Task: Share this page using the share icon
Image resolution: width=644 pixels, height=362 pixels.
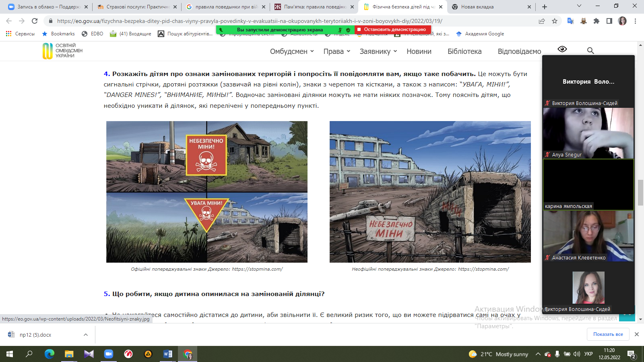Action: tap(542, 21)
